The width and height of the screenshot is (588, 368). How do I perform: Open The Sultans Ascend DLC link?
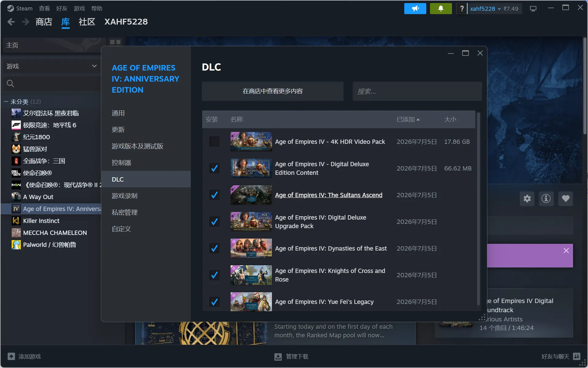[x=329, y=195]
